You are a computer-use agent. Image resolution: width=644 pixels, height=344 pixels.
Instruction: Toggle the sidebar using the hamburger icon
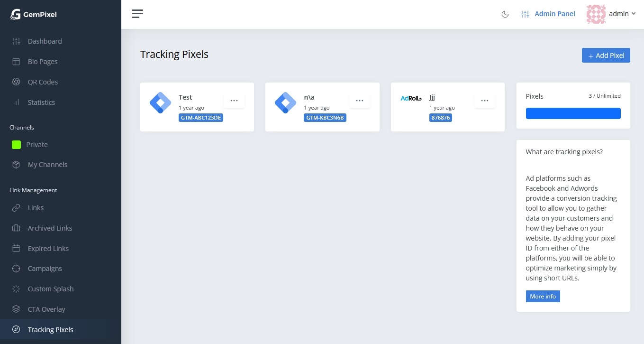[x=137, y=14]
